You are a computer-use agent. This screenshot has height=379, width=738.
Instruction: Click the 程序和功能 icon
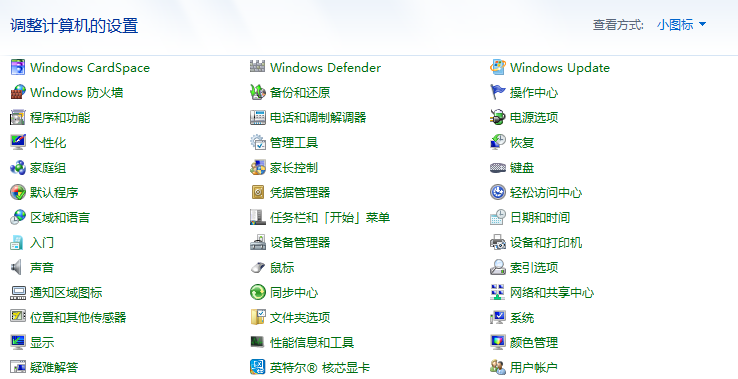pyautogui.click(x=18, y=117)
